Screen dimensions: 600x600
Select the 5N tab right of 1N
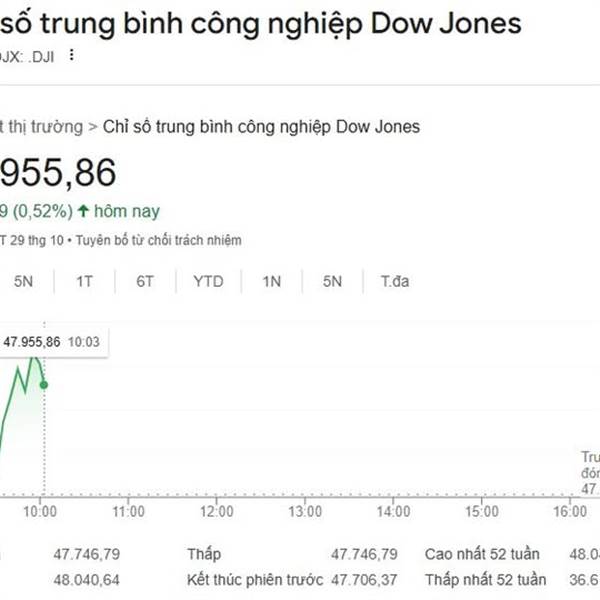(332, 281)
